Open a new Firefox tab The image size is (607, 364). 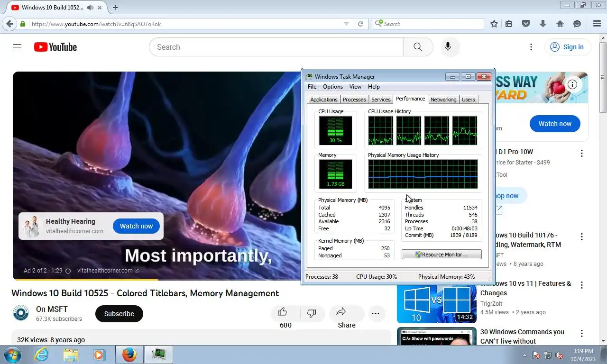115,8
